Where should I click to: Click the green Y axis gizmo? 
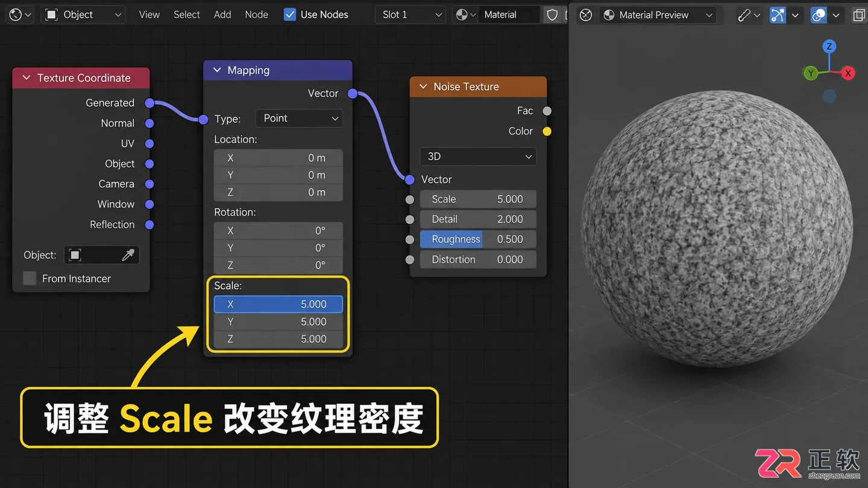tap(811, 74)
